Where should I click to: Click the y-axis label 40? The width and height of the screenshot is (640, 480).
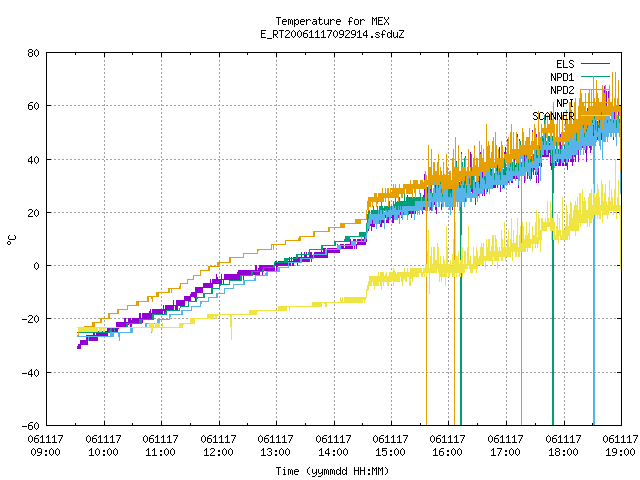click(33, 160)
